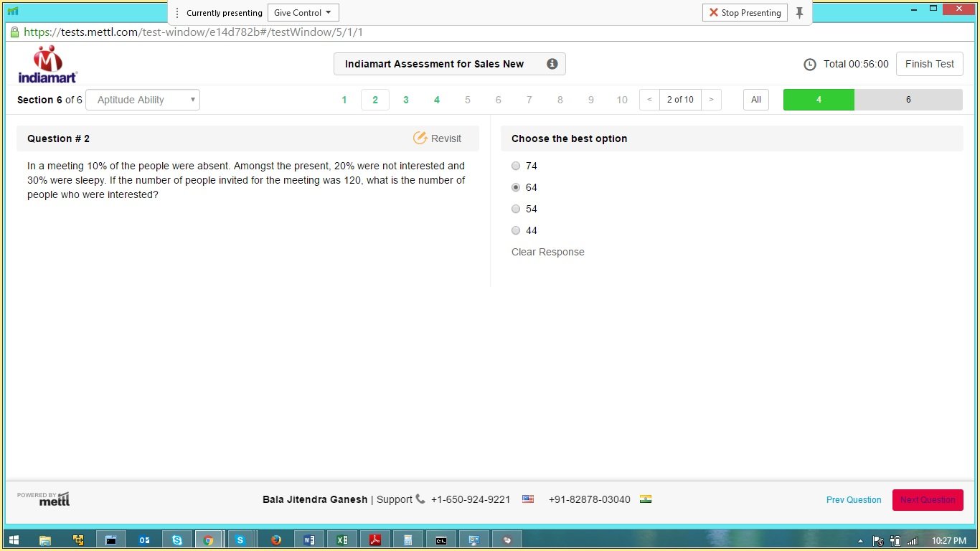The width and height of the screenshot is (980, 551).
Task: Click the timer clock icon
Action: [x=809, y=65]
